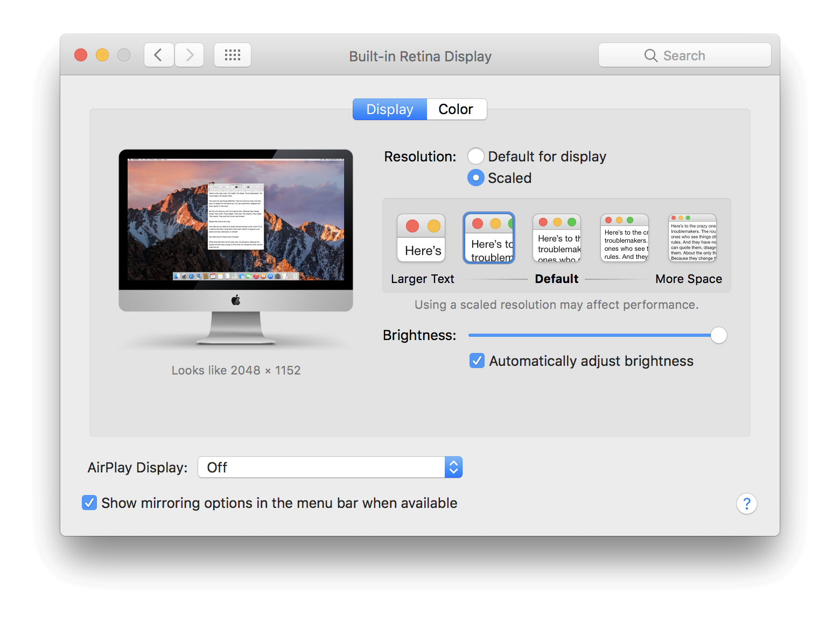
Task: Pick the Default scaled resolution thumbnail
Action: point(557,238)
